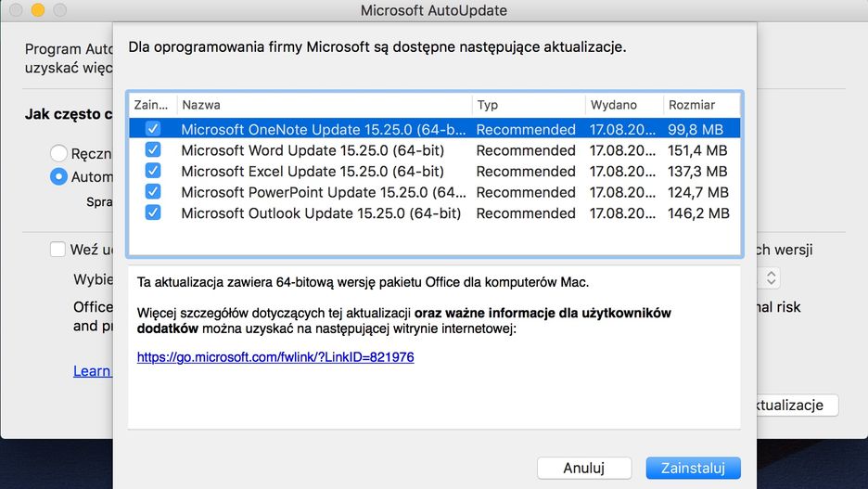
Task: Toggle the Microsoft Excel Update checkbox
Action: (x=153, y=171)
